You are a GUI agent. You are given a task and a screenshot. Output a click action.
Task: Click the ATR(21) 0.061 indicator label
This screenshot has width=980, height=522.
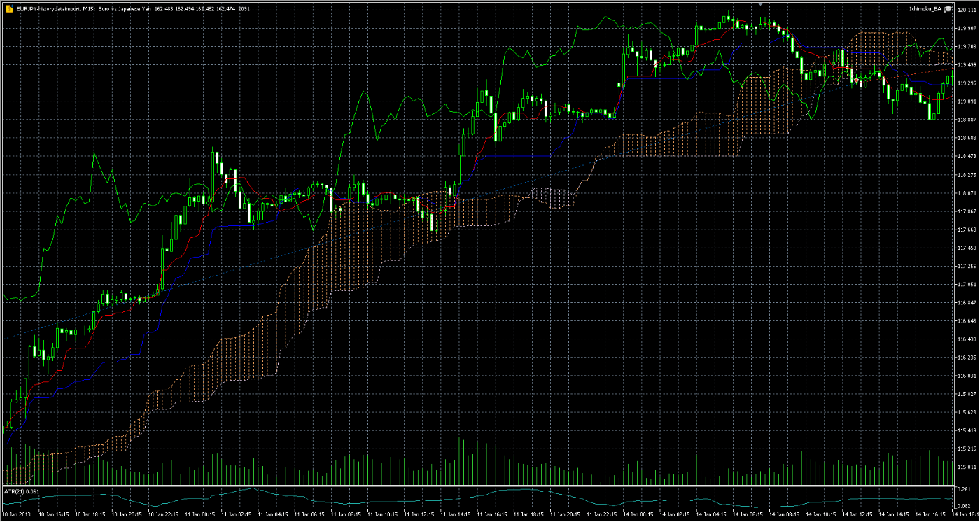pos(22,491)
